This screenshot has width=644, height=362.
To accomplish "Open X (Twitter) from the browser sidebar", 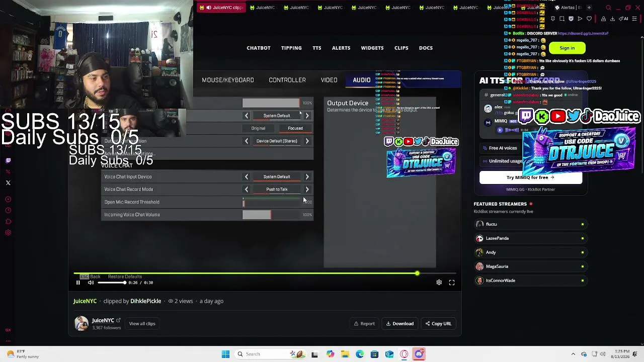I will click(8, 183).
